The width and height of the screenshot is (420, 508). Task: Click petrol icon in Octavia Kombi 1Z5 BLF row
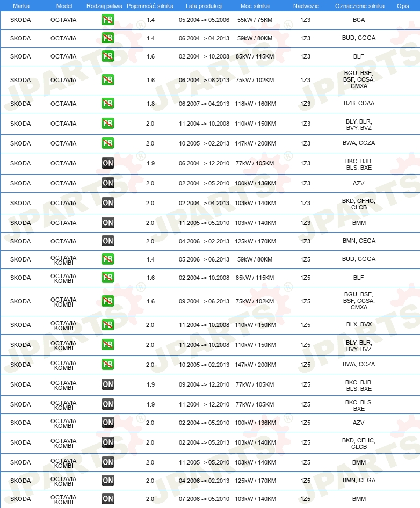pos(107,277)
